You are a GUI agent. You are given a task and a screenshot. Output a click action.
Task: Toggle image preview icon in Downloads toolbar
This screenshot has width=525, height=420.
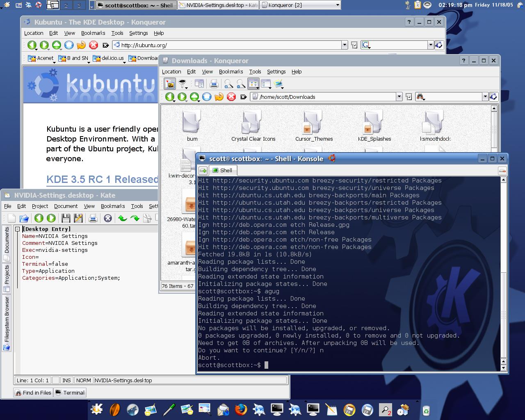click(x=170, y=84)
